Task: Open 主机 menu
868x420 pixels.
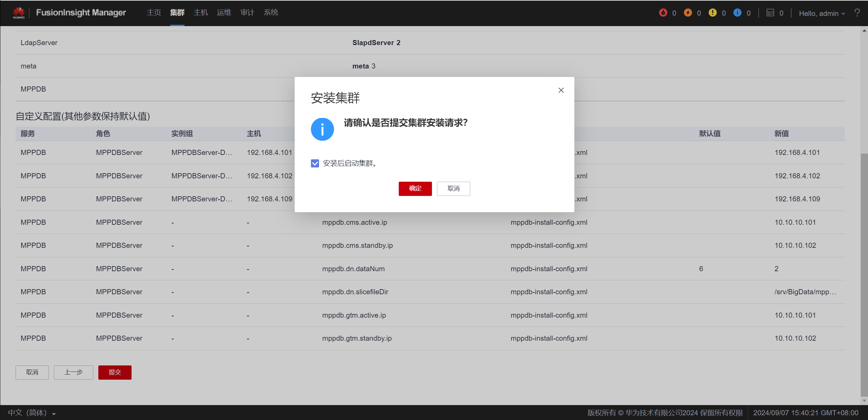Action: (201, 13)
